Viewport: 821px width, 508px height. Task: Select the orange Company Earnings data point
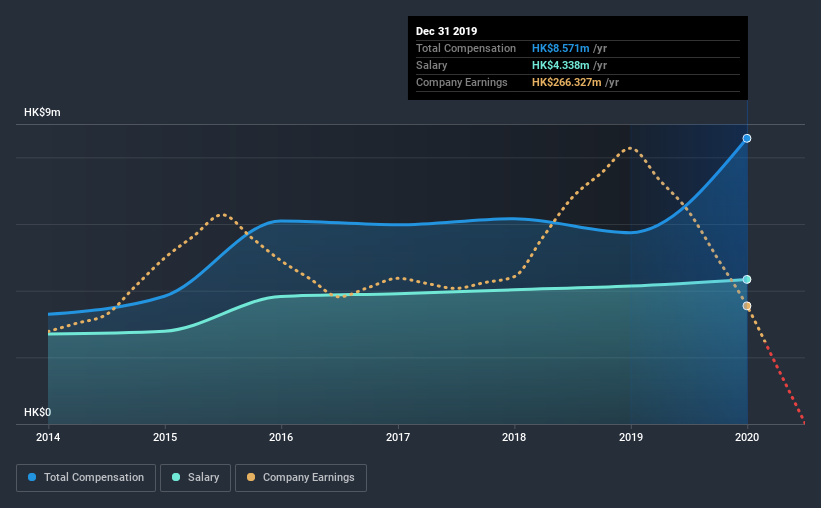(x=747, y=306)
